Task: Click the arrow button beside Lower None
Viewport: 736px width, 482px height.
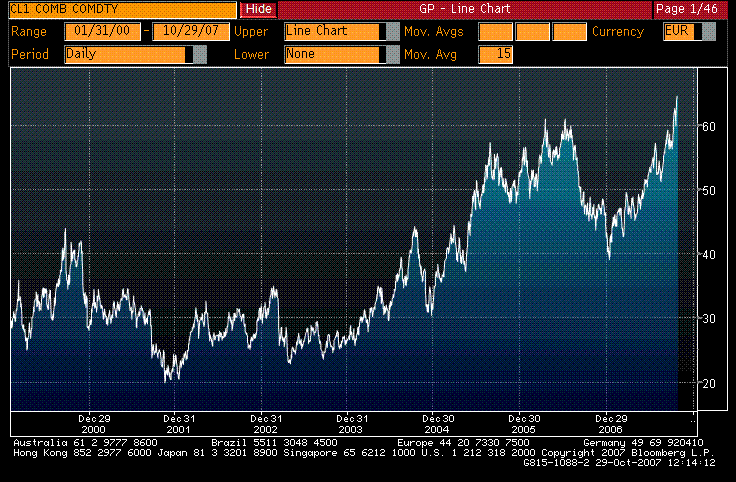Action: [x=393, y=54]
